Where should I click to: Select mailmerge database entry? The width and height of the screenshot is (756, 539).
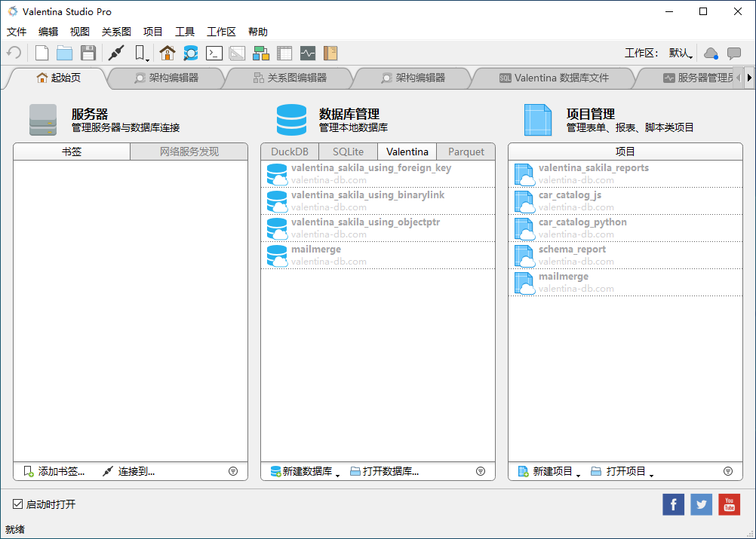(x=378, y=256)
